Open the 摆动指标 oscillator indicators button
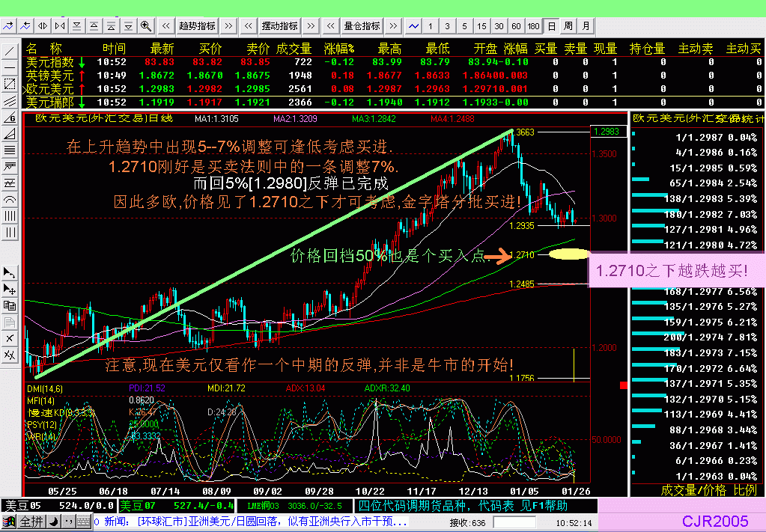766x532 pixels. 280,26
